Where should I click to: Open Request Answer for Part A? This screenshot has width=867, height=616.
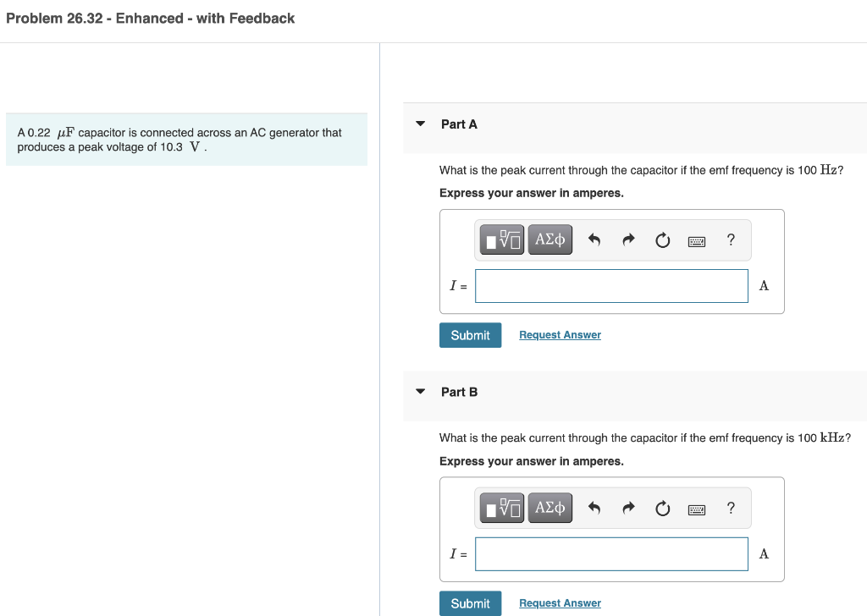click(x=560, y=335)
